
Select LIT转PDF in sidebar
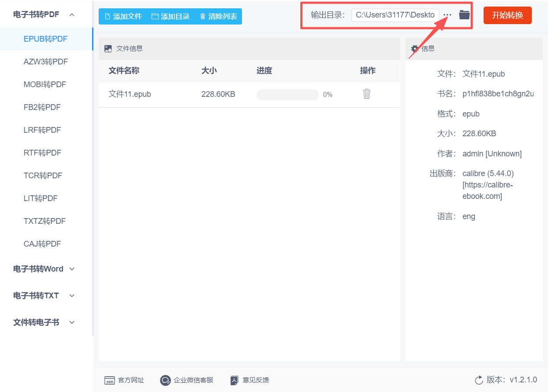(x=40, y=198)
